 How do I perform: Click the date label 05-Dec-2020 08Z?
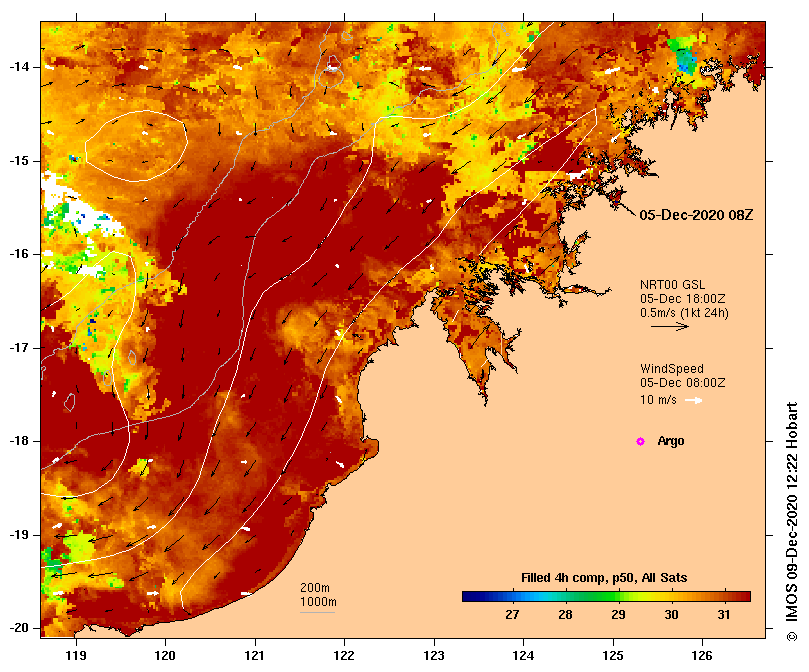point(696,215)
